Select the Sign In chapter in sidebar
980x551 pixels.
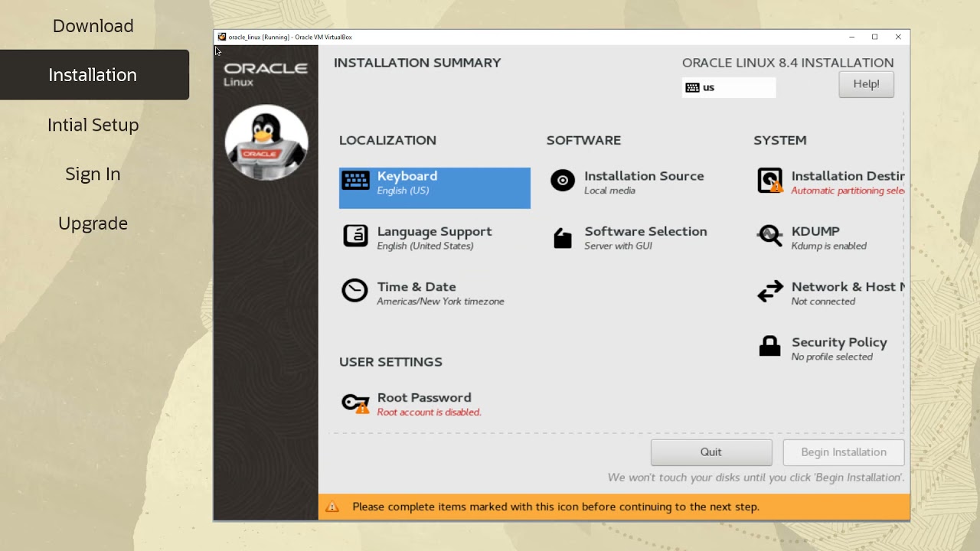pyautogui.click(x=93, y=174)
